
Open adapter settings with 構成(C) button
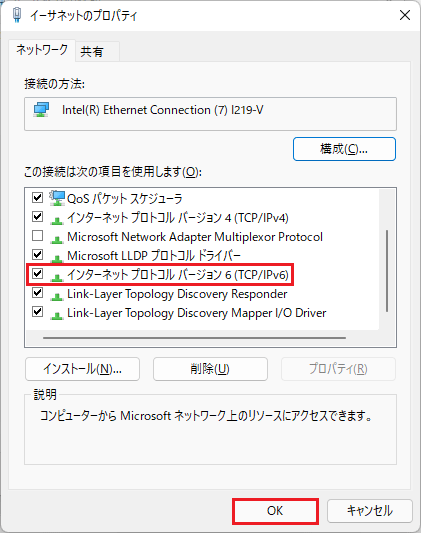click(x=344, y=149)
